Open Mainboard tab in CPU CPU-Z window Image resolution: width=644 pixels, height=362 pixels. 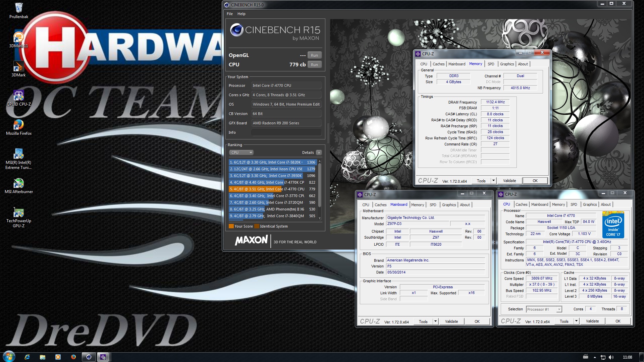click(x=540, y=204)
